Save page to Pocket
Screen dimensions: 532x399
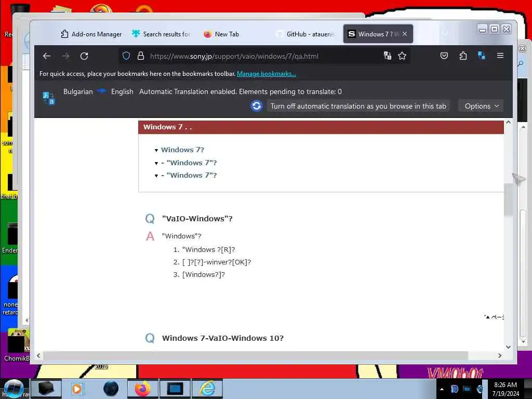pos(444,56)
